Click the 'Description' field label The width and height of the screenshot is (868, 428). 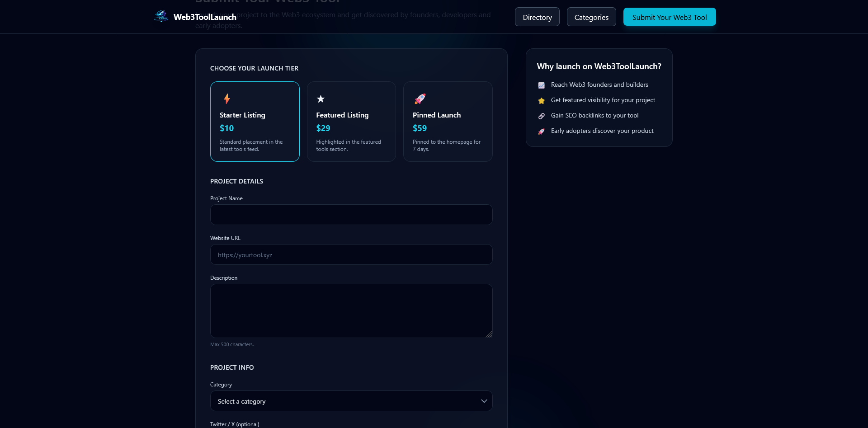point(224,278)
